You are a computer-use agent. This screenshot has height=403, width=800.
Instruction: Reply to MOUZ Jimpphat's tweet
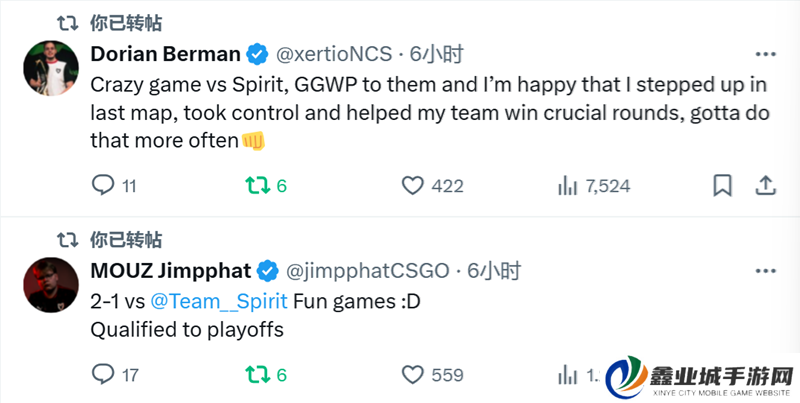[x=103, y=375]
